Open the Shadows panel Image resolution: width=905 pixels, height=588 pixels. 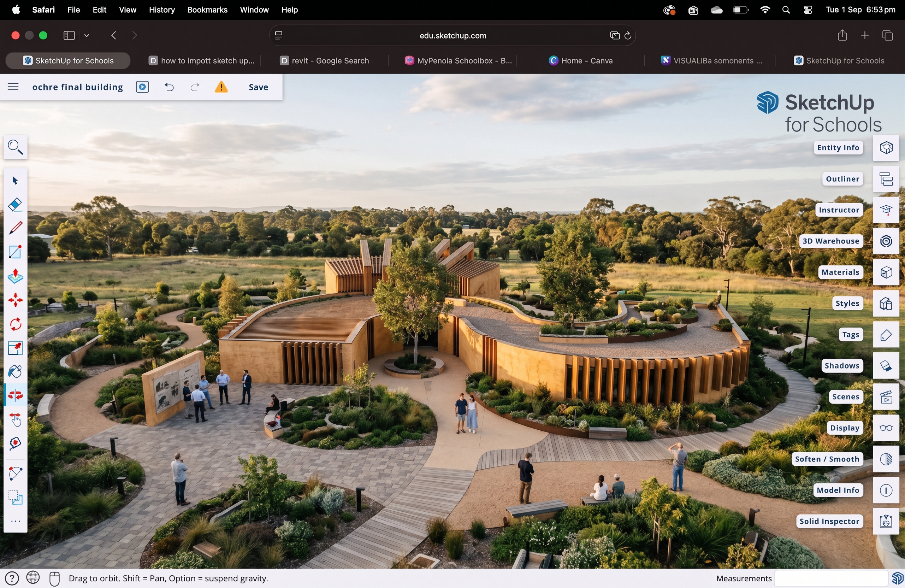842,366
